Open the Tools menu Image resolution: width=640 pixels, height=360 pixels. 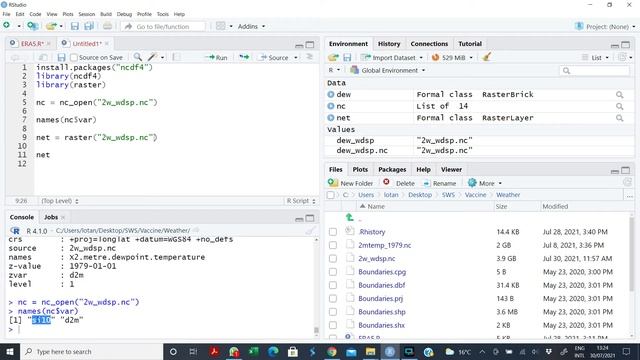[x=162, y=14]
